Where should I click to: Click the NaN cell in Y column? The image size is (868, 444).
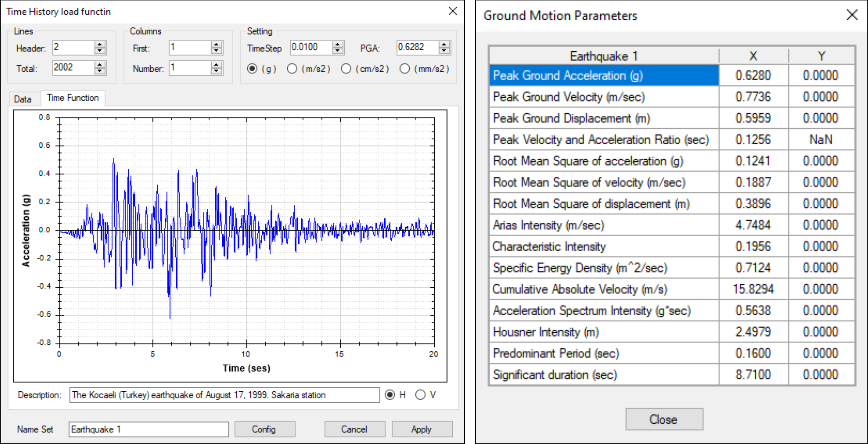(x=821, y=140)
